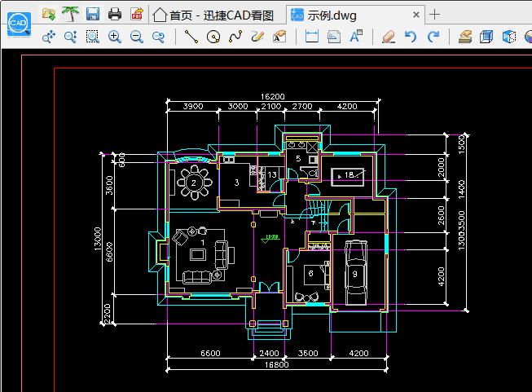
Task: Open a new tab with plus button
Action: (x=435, y=14)
